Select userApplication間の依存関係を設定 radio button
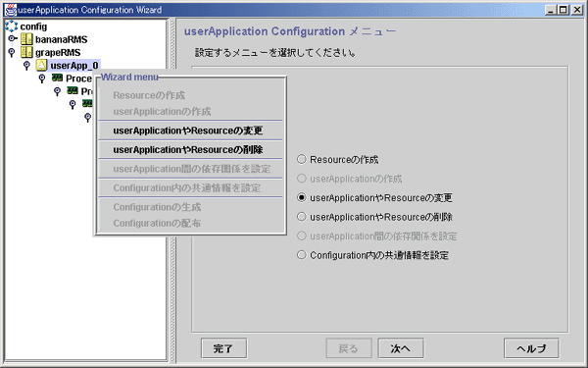 (x=302, y=236)
